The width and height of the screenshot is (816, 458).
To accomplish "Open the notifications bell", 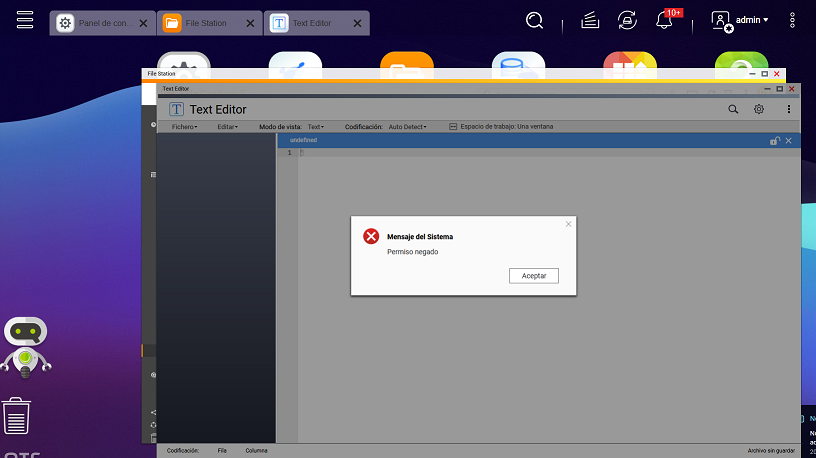I will point(663,21).
